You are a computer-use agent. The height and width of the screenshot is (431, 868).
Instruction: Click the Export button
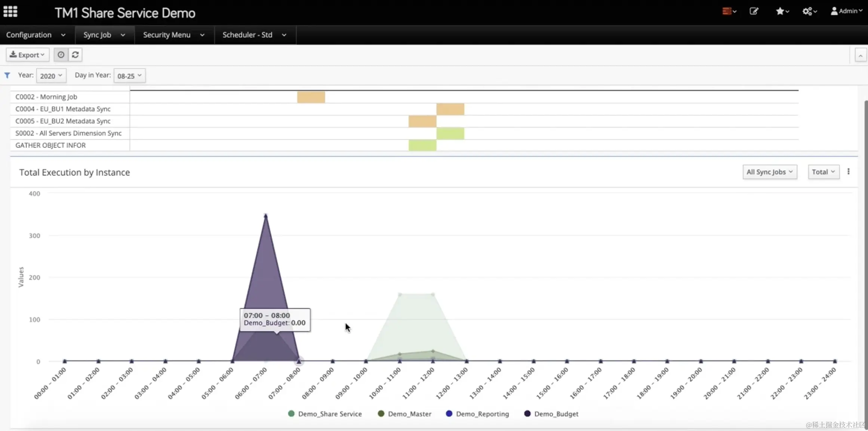click(27, 55)
